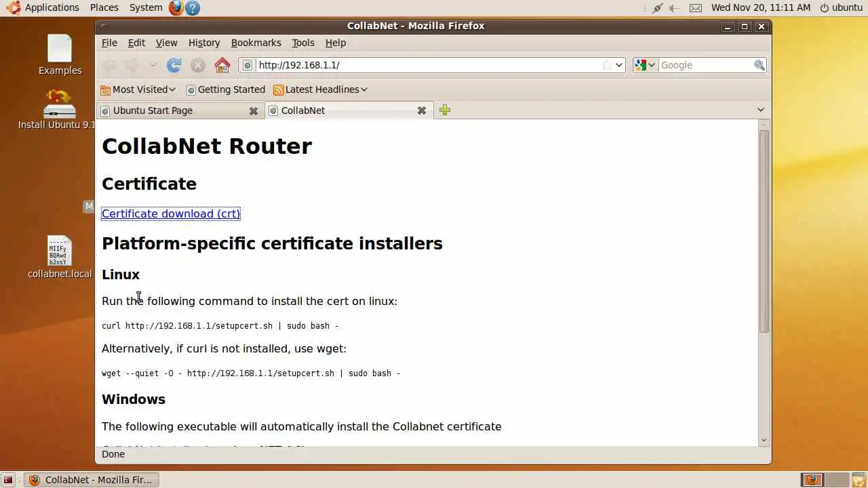Open the Tools menu
The width and height of the screenshot is (868, 488).
(303, 43)
